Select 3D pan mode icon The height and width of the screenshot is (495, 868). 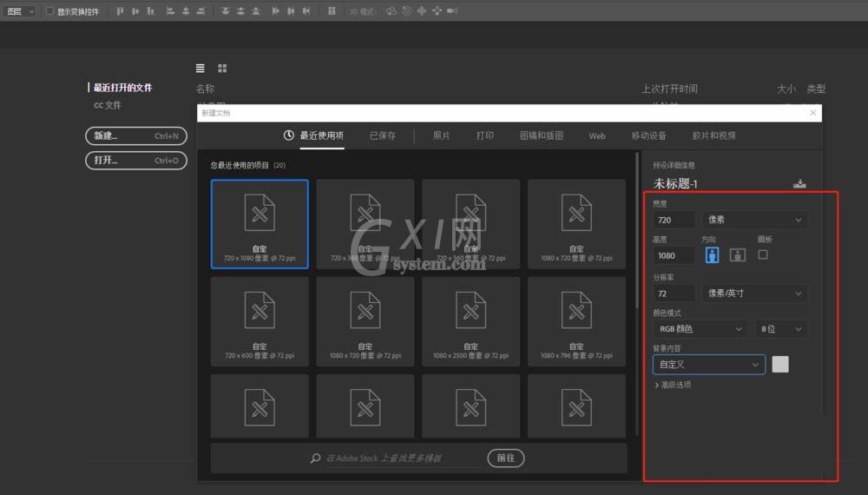(x=422, y=11)
